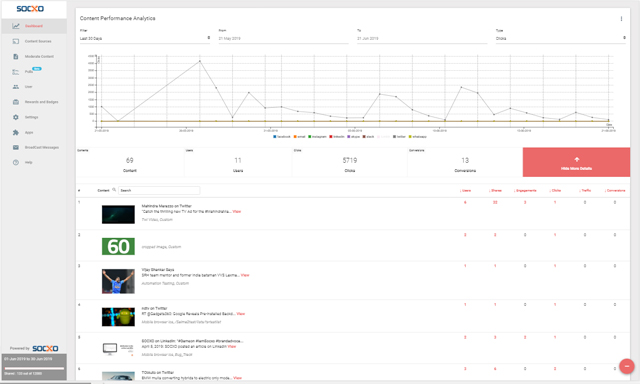Click the Rewards and Badges icon
The height and width of the screenshot is (384, 640).
pos(16,102)
